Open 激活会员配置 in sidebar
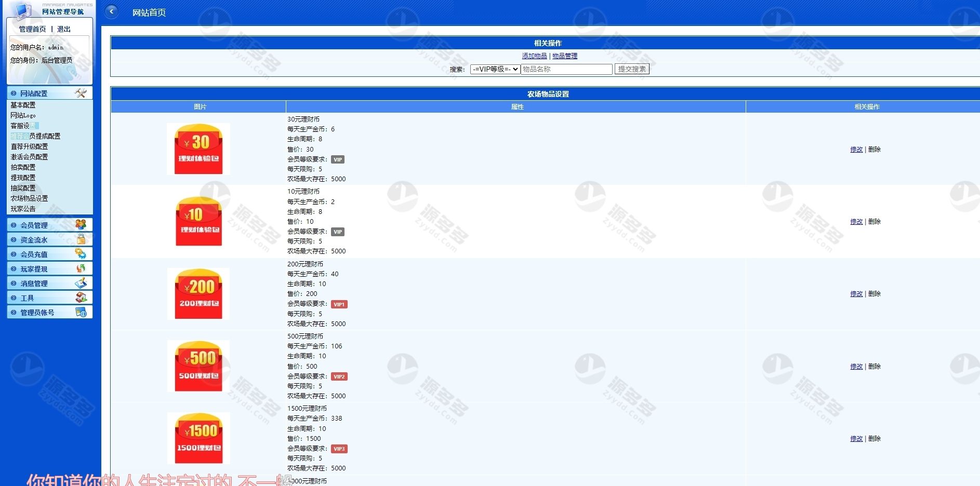Viewport: 980px width, 486px height. pos(29,157)
